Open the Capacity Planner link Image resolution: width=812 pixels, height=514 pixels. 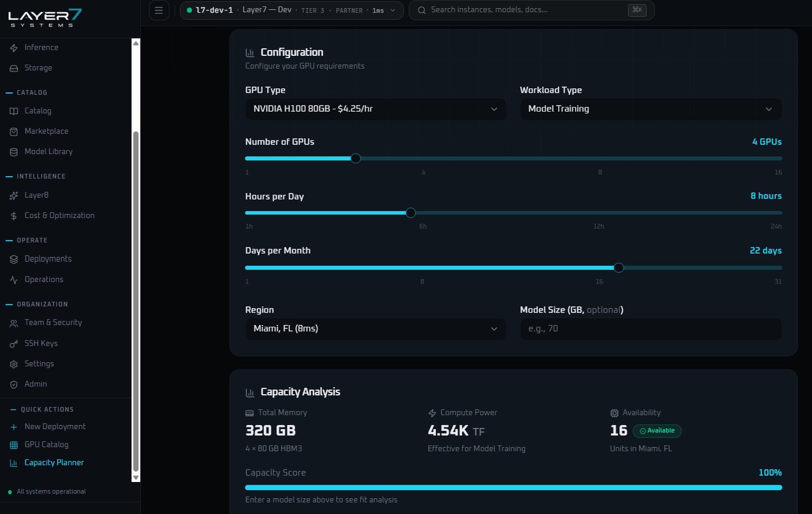click(x=54, y=462)
